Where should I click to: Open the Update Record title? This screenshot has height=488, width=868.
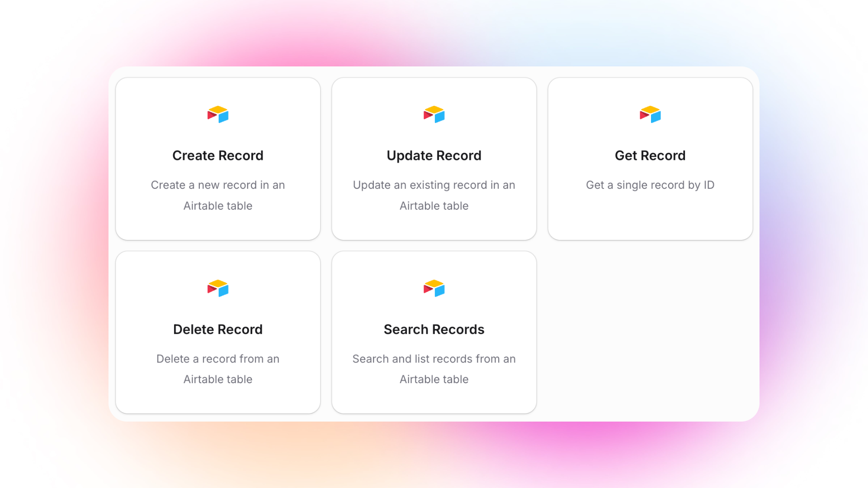[434, 155]
